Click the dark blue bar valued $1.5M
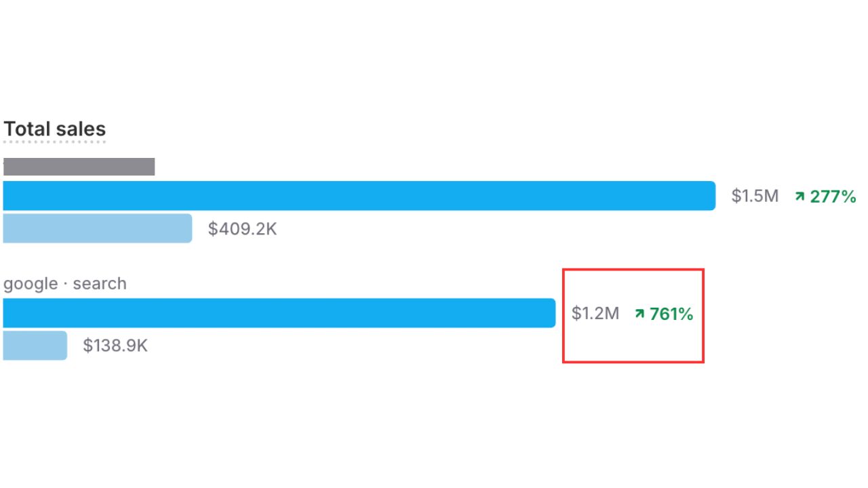The width and height of the screenshot is (868, 488). click(359, 196)
